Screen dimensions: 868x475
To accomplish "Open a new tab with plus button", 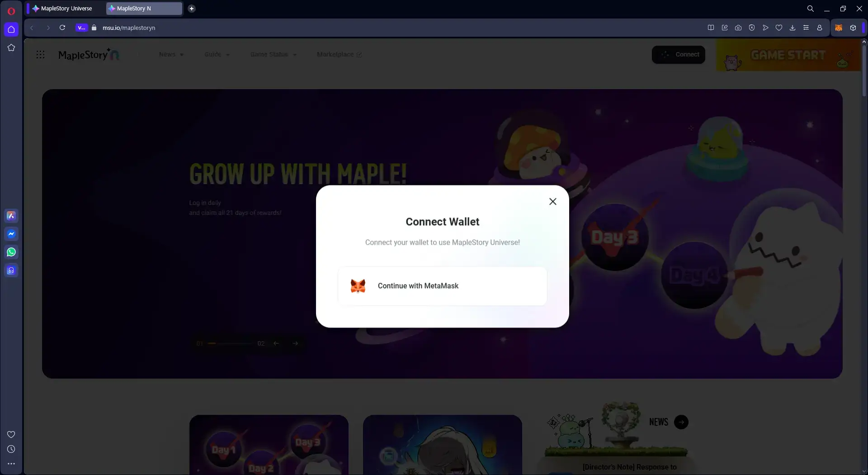I will click(192, 8).
